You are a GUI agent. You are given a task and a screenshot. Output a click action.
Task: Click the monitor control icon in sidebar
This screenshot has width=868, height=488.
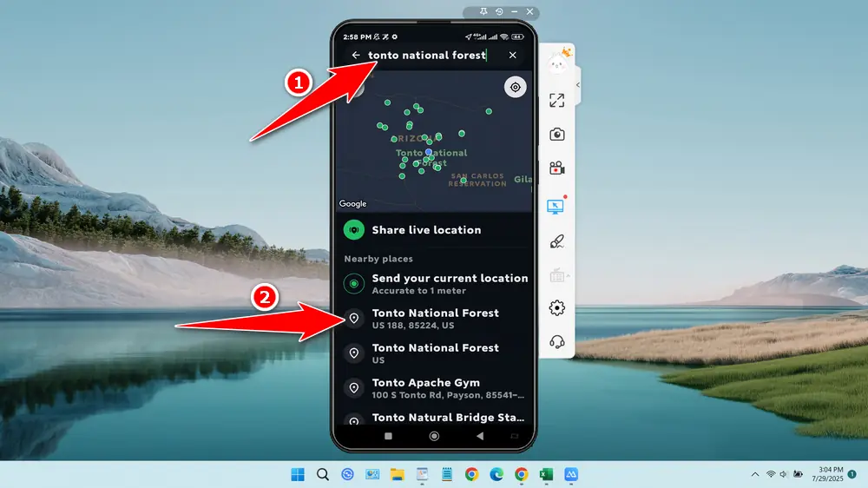(x=556, y=206)
